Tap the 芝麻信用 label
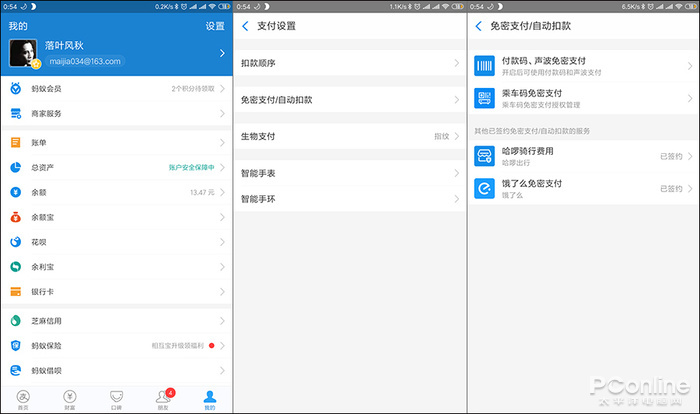 (46, 321)
